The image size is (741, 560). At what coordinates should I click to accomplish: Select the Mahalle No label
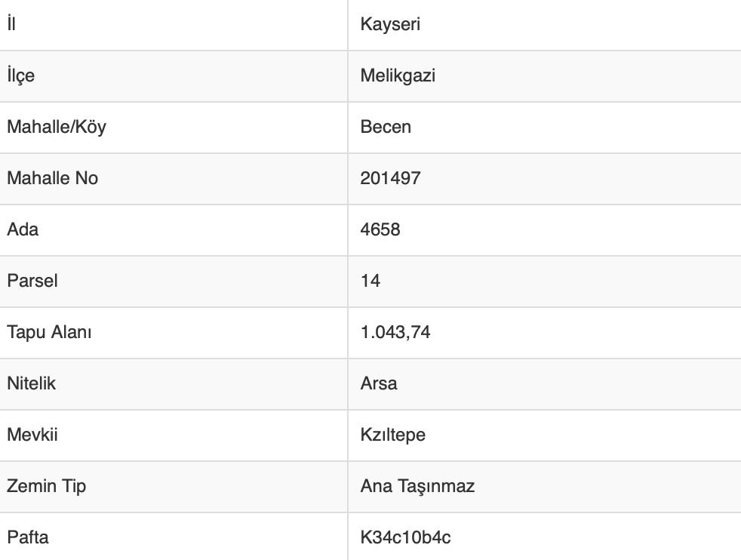[x=53, y=178]
